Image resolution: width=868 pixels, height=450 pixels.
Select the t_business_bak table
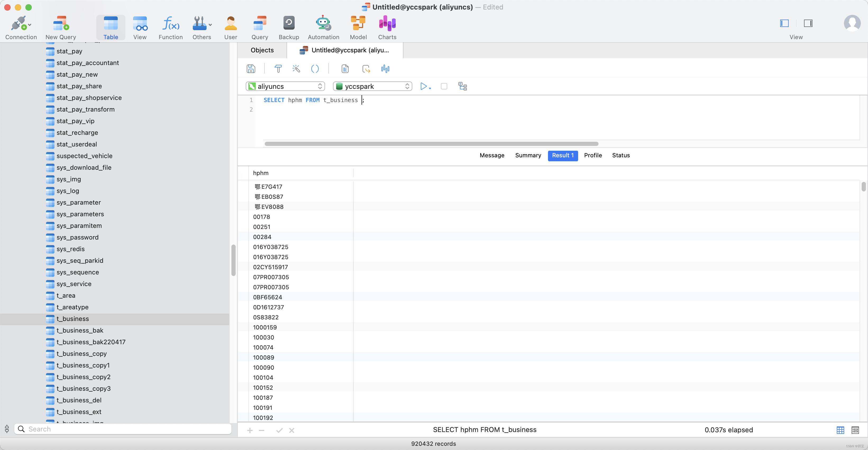click(x=80, y=330)
